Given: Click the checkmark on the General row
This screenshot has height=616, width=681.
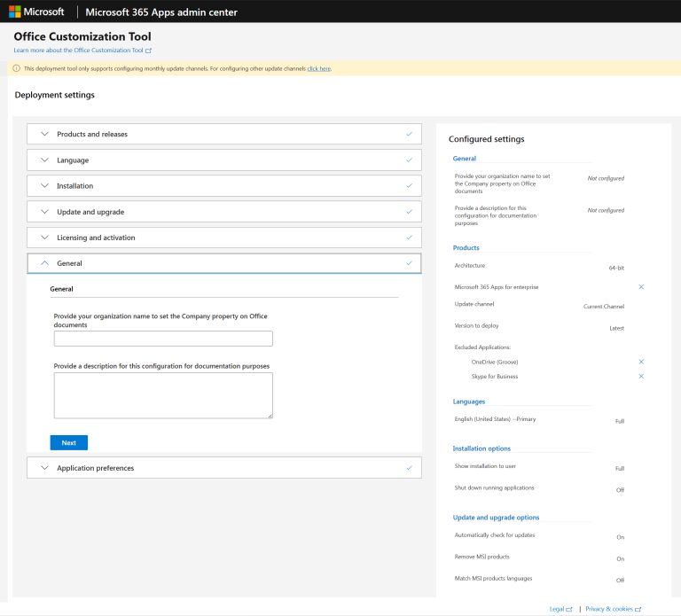Looking at the screenshot, I should point(409,263).
